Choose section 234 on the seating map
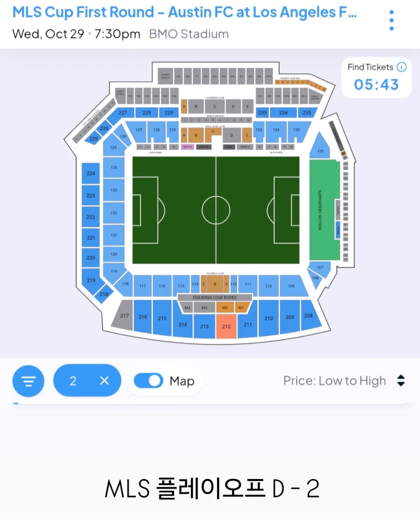This screenshot has width=420, height=519. [283, 113]
